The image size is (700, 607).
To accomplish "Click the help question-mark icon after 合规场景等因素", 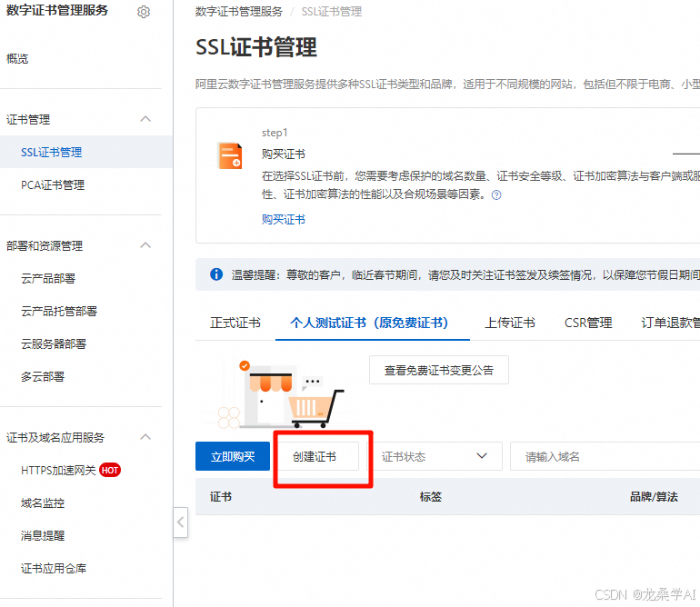I will (496, 195).
